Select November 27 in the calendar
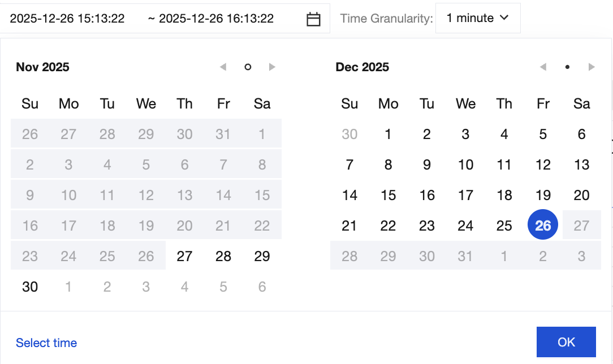Image resolution: width=613 pixels, height=364 pixels. (x=184, y=256)
